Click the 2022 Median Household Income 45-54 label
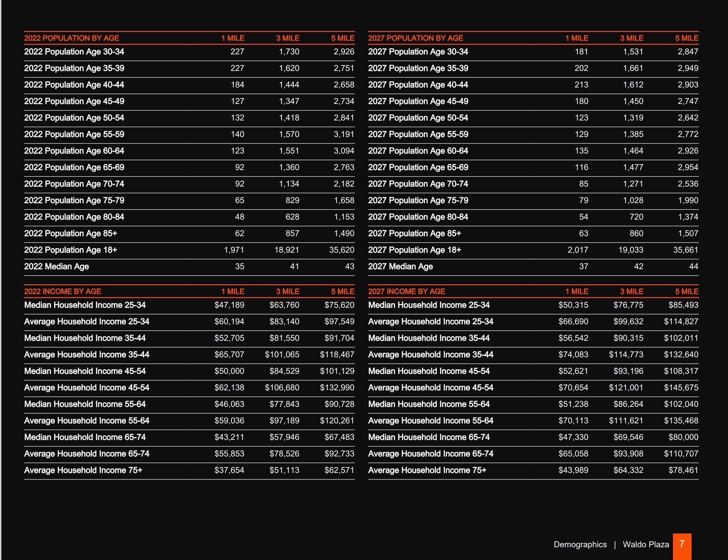728x560 pixels. click(85, 371)
